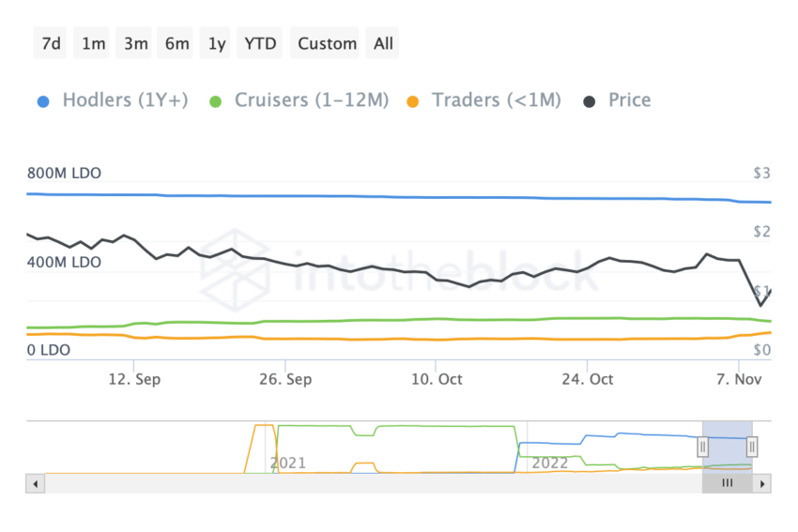Toggle Cruisers (1-12M) series visibility
798x532 pixels.
(311, 100)
